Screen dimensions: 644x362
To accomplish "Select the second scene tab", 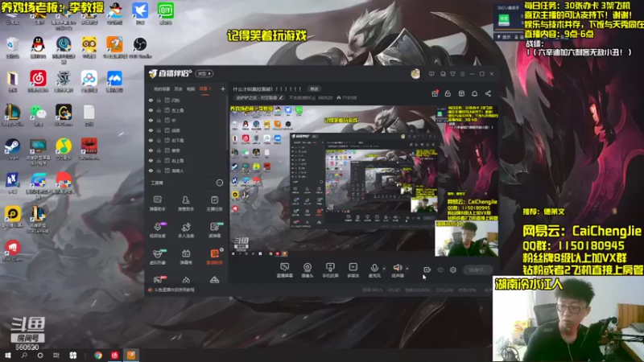I will 178,88.
